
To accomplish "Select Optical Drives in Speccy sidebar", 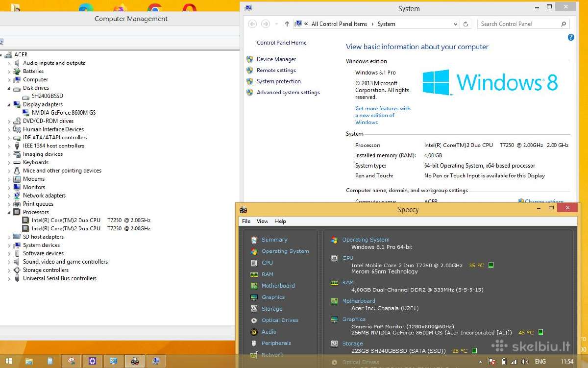I will [x=280, y=320].
